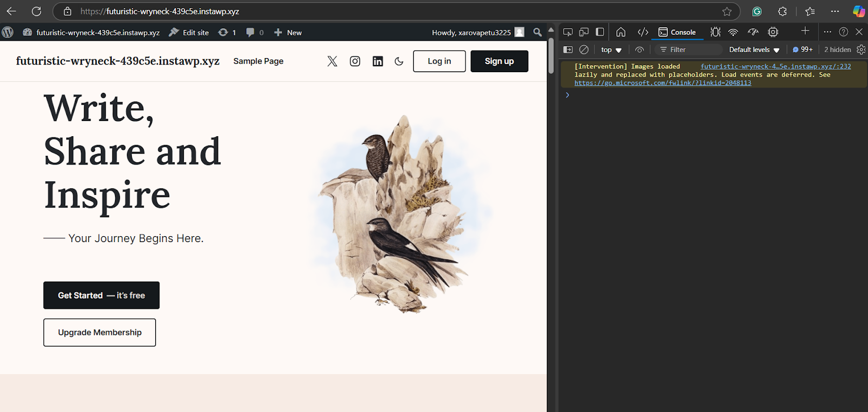Open the instawp.xyz/:232 source link

pos(776,66)
